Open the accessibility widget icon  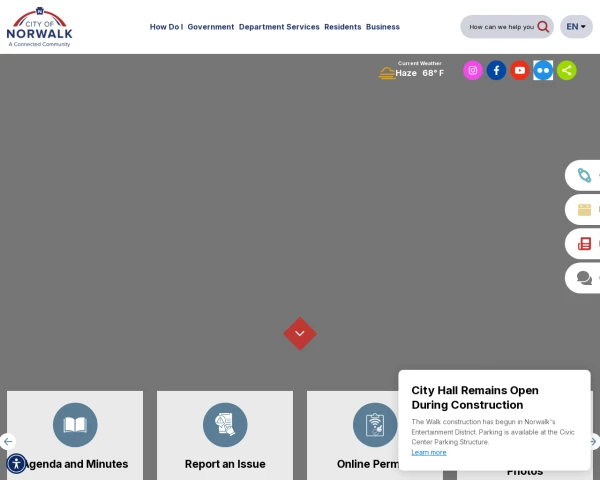(16, 464)
